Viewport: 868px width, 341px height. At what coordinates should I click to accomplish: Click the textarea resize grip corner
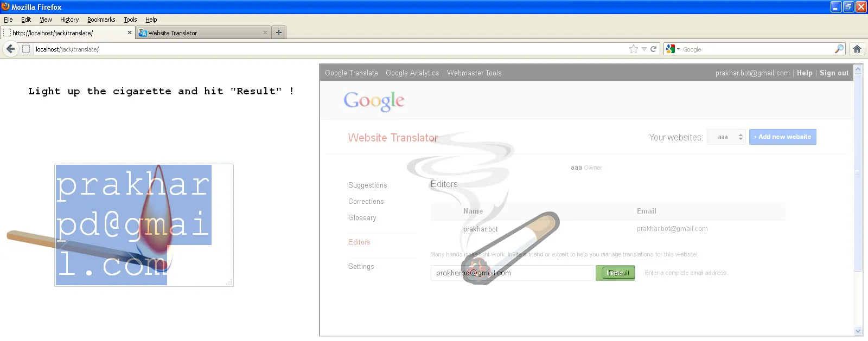tap(229, 282)
